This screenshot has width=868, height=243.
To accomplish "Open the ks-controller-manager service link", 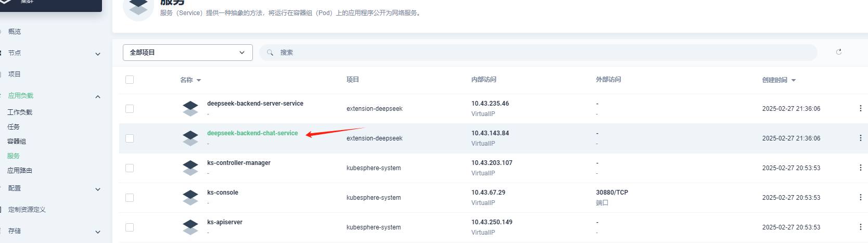I will pyautogui.click(x=239, y=163).
